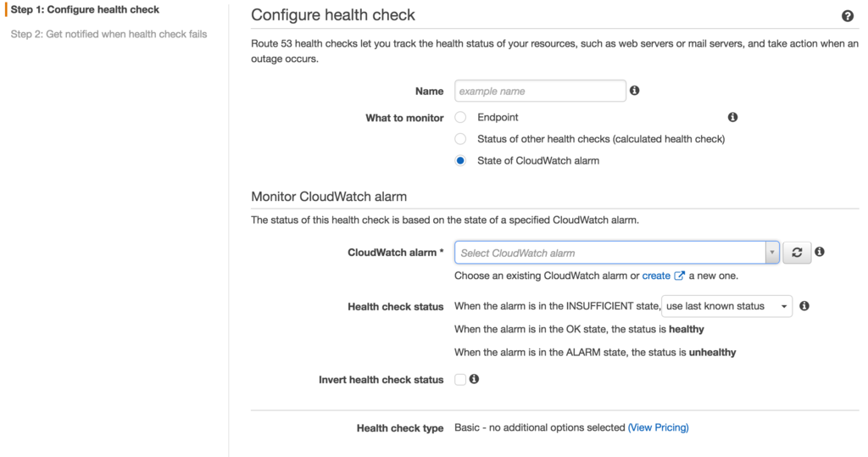Click info icon next to Endpoint option
Screen dimensions: 868x457
[x=732, y=117]
